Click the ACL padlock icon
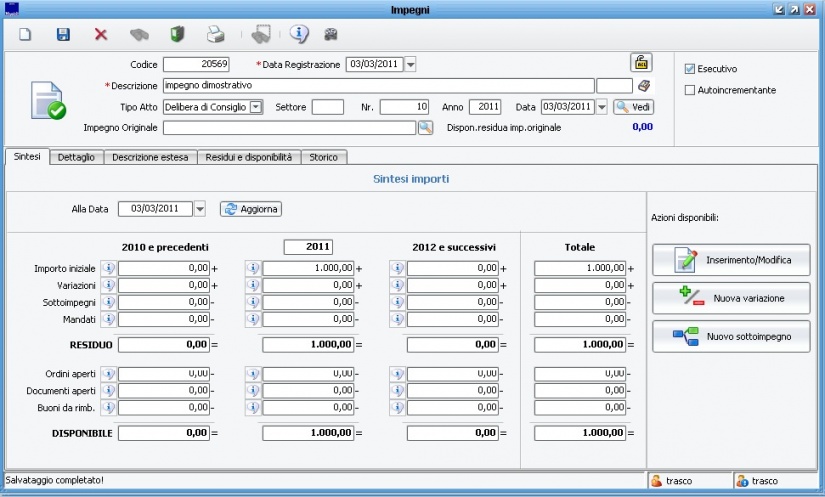Viewport: 825px width, 497px height. (x=640, y=63)
